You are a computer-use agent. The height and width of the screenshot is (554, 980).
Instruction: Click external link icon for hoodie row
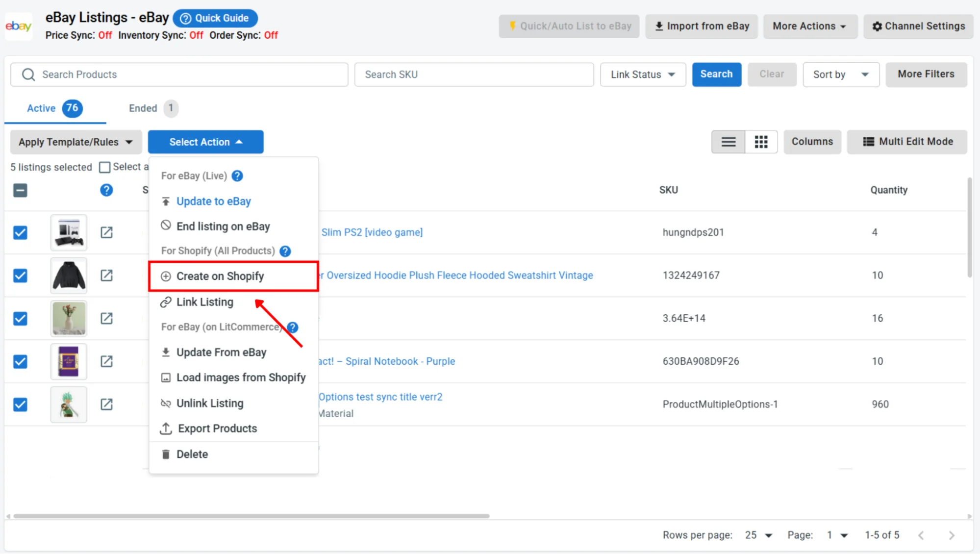[106, 276]
